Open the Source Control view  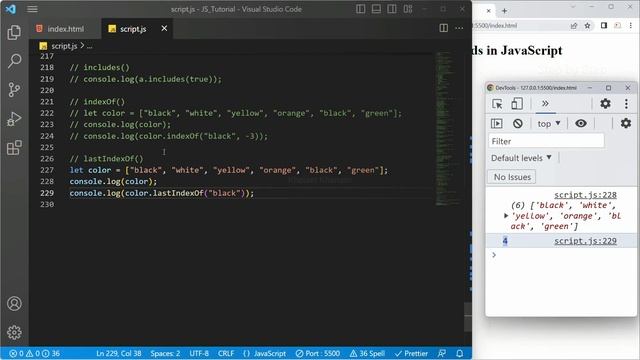click(14, 89)
